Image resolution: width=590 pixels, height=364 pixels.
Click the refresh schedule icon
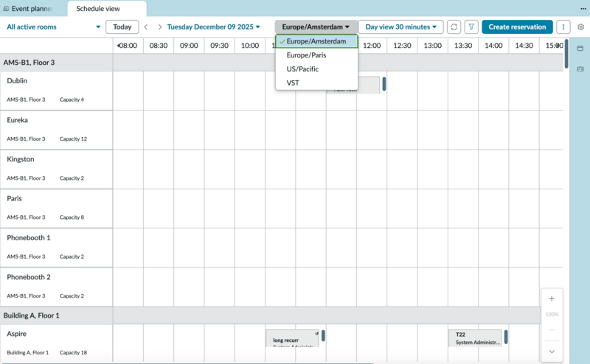454,27
